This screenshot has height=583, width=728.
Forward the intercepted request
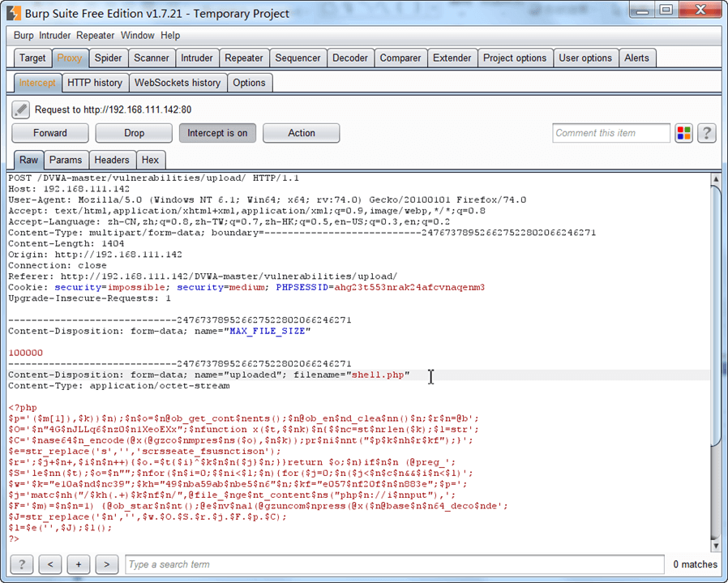[50, 133]
